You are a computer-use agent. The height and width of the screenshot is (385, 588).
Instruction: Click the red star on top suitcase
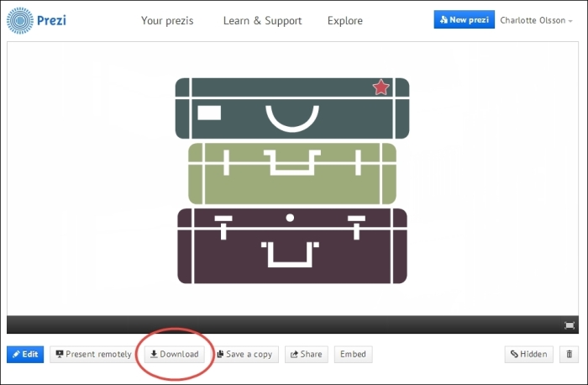[x=381, y=87]
